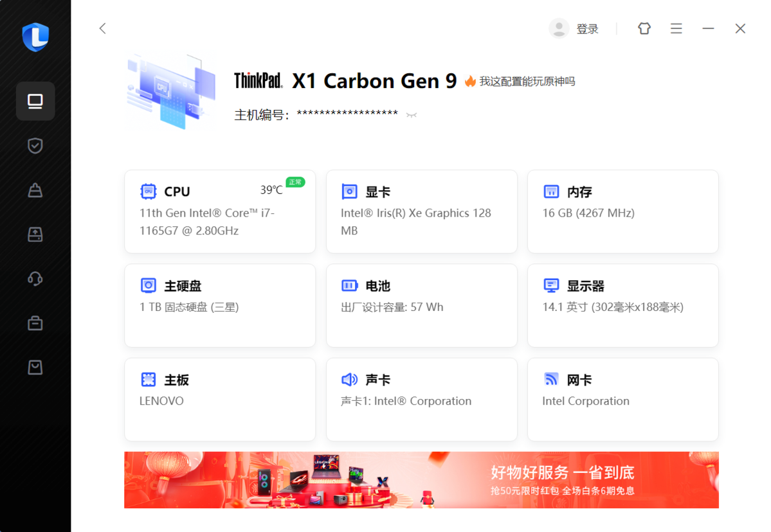
Task: Click the Intel Iris Xe Graphics text
Action: 415,222
